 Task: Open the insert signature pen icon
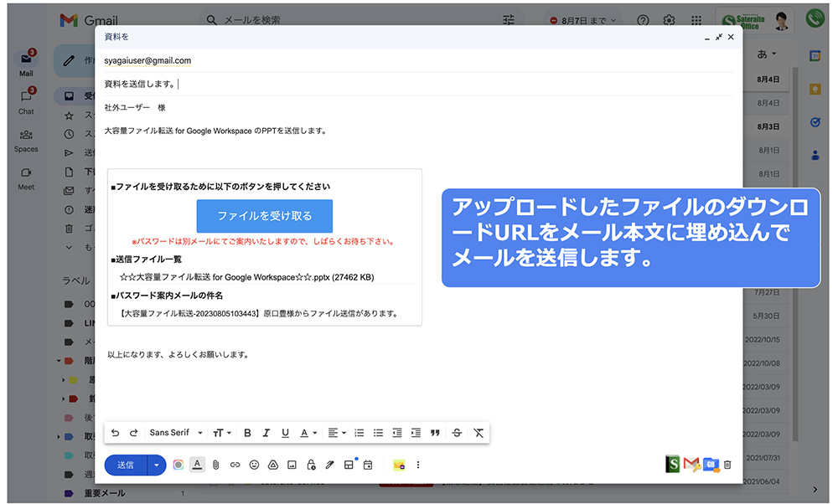pos(329,465)
